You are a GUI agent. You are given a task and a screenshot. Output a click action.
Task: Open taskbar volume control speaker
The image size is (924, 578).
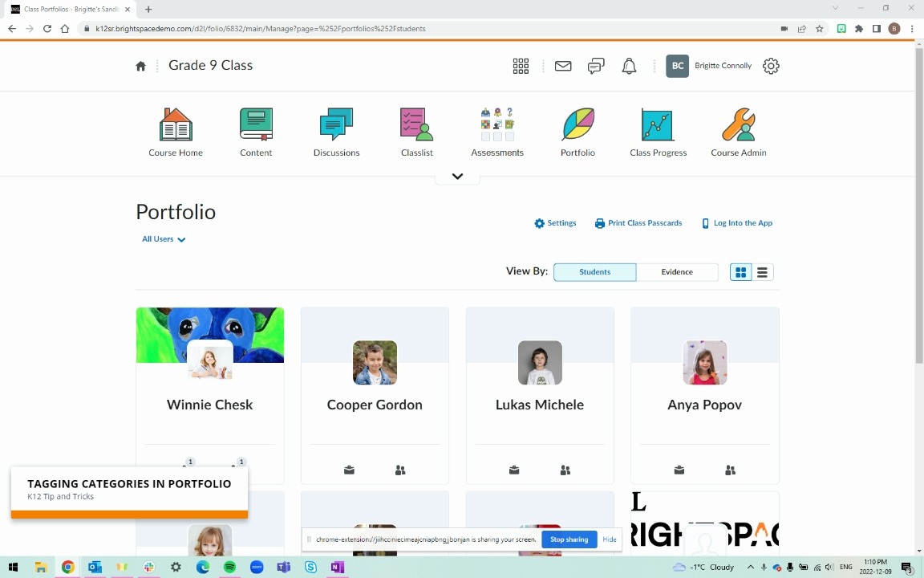tap(829, 568)
